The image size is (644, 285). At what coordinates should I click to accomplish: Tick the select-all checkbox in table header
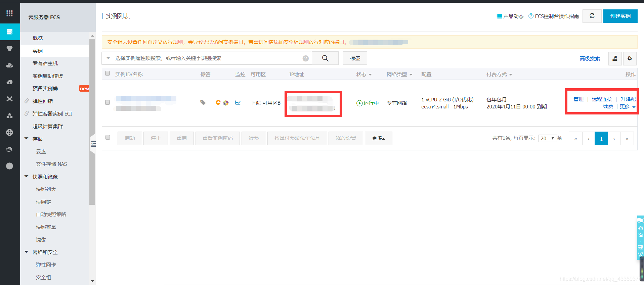point(108,74)
